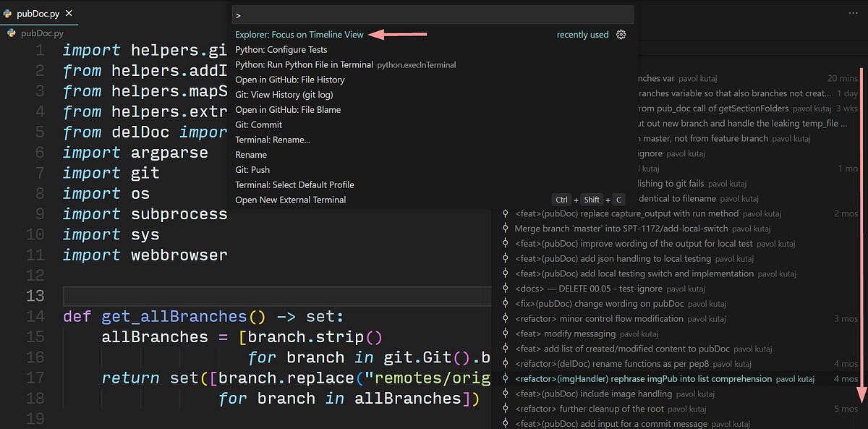Image resolution: width=868 pixels, height=429 pixels.
Task: Click the settings gear in the command palette
Action: pos(621,34)
